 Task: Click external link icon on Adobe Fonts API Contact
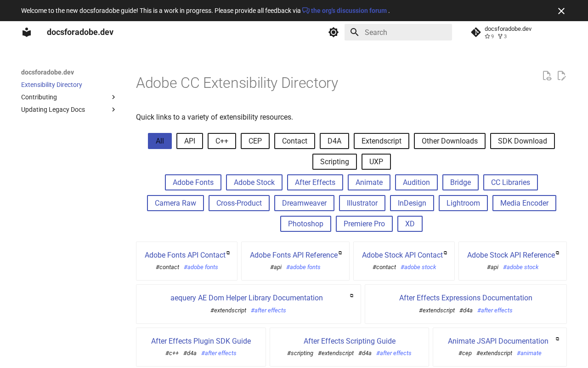tap(228, 253)
